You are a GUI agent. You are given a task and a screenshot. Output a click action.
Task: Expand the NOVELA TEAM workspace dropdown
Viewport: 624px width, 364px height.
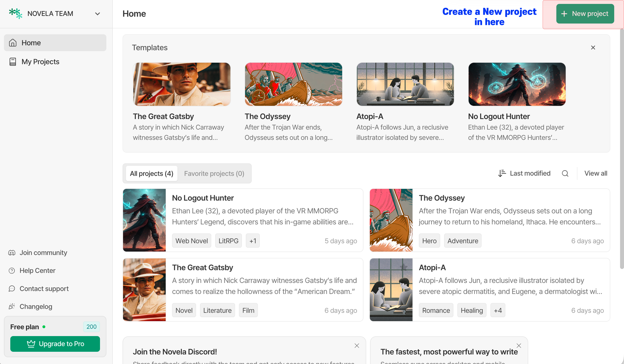(x=98, y=14)
